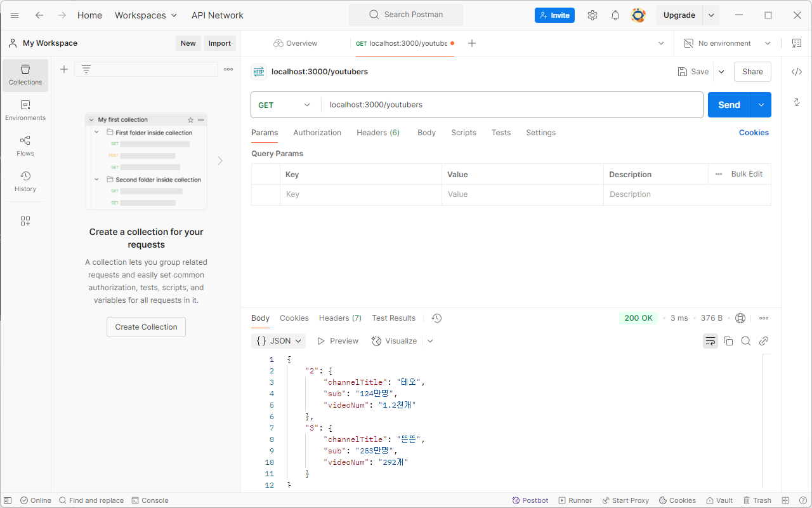Open the tabs overflow chevron
The image size is (812, 508).
click(x=661, y=43)
